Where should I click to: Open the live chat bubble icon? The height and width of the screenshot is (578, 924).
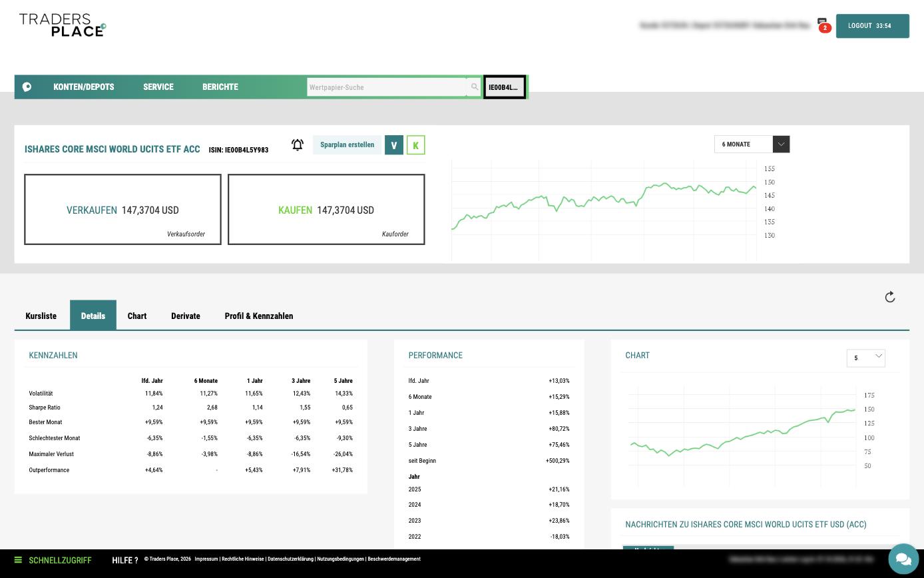point(903,558)
